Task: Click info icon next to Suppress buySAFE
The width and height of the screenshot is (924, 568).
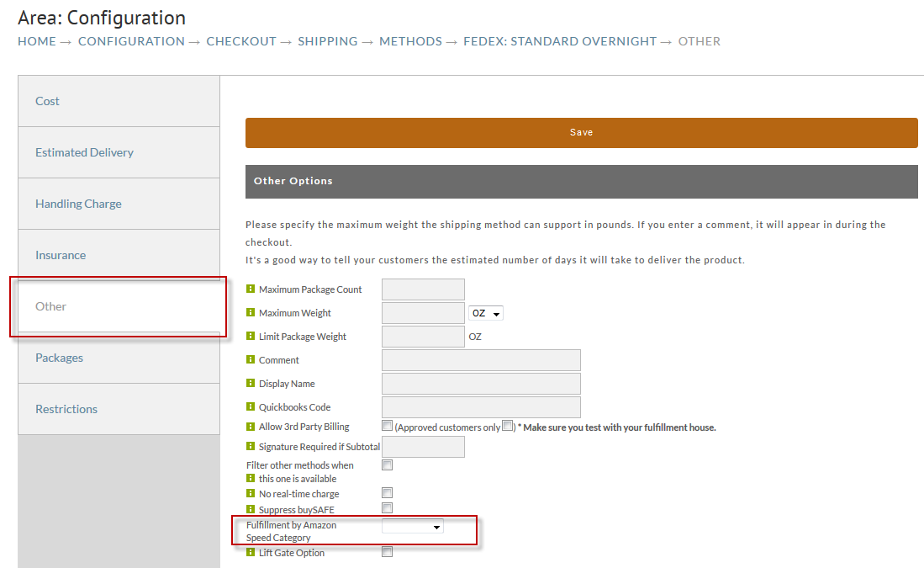Action: click(x=251, y=509)
